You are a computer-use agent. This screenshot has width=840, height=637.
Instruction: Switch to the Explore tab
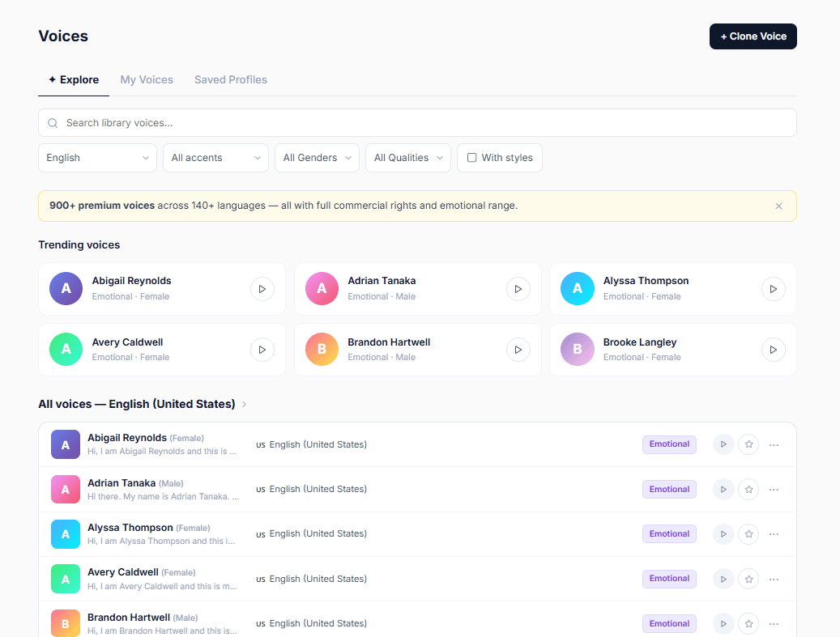[74, 80]
